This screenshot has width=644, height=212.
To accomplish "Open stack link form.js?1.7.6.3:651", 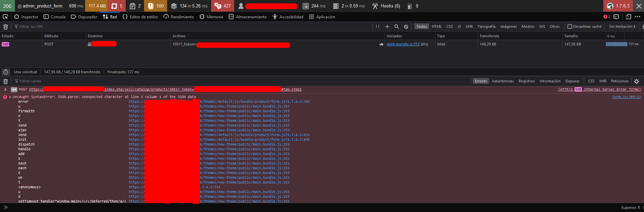I will pos(255,135).
